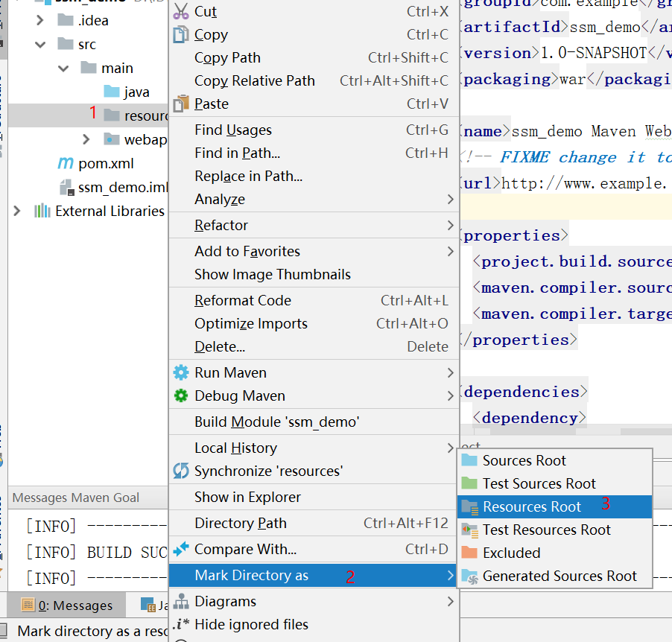This screenshot has width=672, height=642.
Task: Choose Find Usages menu entry
Action: click(314, 130)
